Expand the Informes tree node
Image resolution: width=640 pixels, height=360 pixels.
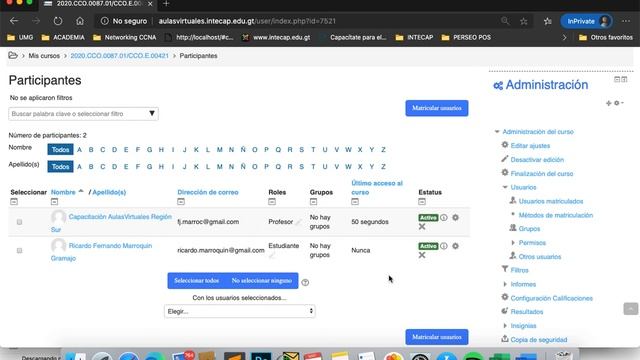click(505, 284)
